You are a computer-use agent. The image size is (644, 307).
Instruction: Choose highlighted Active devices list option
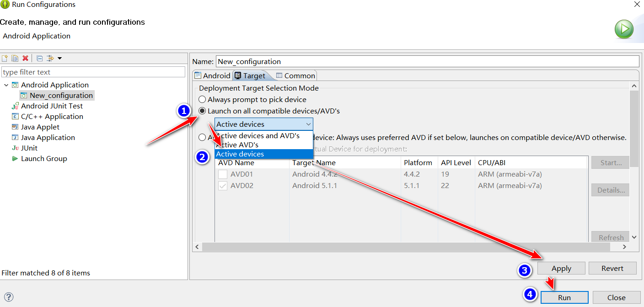point(264,154)
